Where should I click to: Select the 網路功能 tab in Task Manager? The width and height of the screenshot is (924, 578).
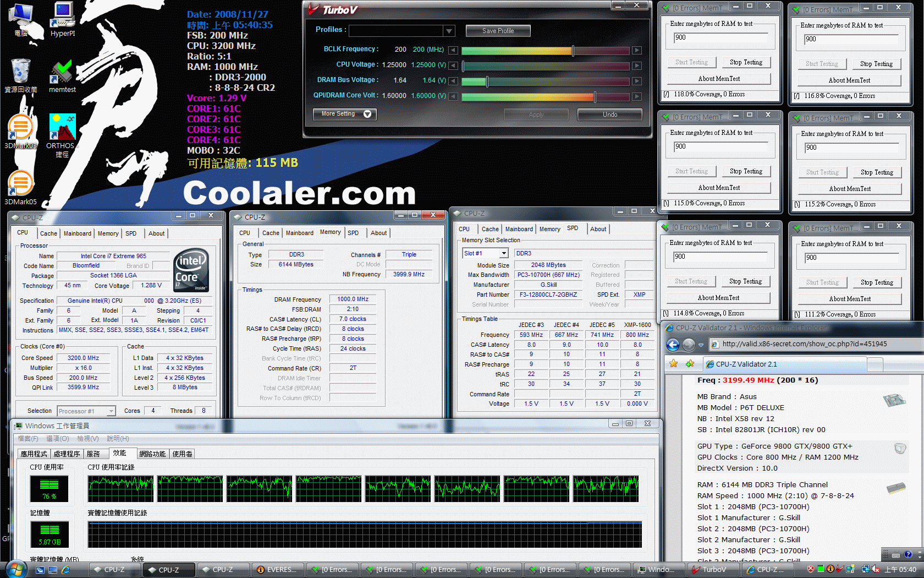[152, 454]
